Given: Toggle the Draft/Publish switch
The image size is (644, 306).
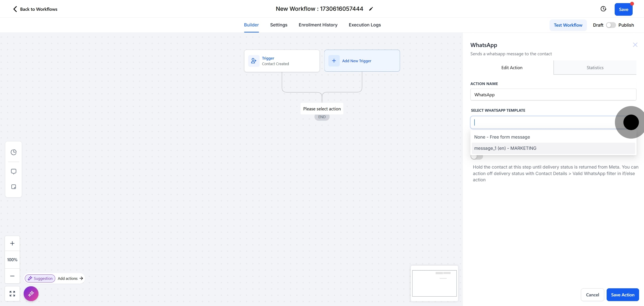Looking at the screenshot, I should (x=610, y=25).
